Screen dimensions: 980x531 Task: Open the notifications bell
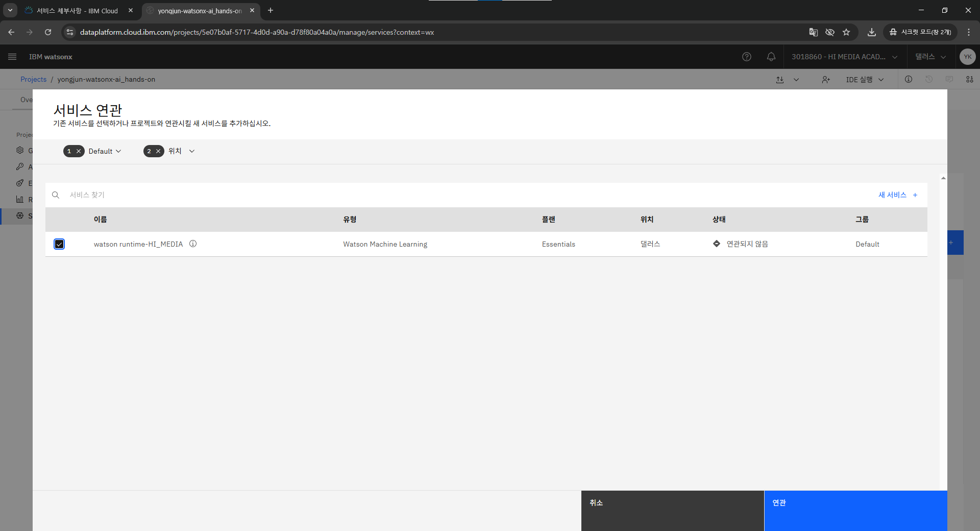(x=771, y=57)
